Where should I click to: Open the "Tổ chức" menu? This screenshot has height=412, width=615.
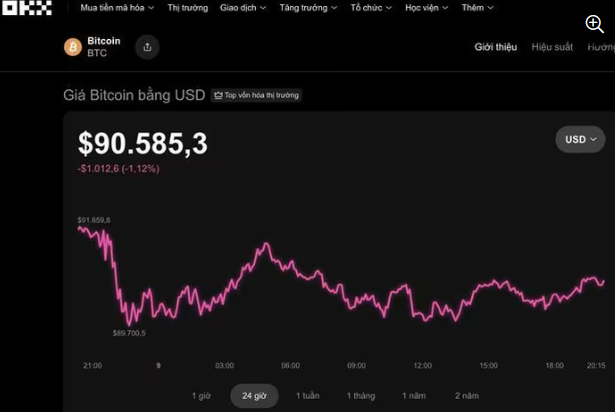[372, 8]
